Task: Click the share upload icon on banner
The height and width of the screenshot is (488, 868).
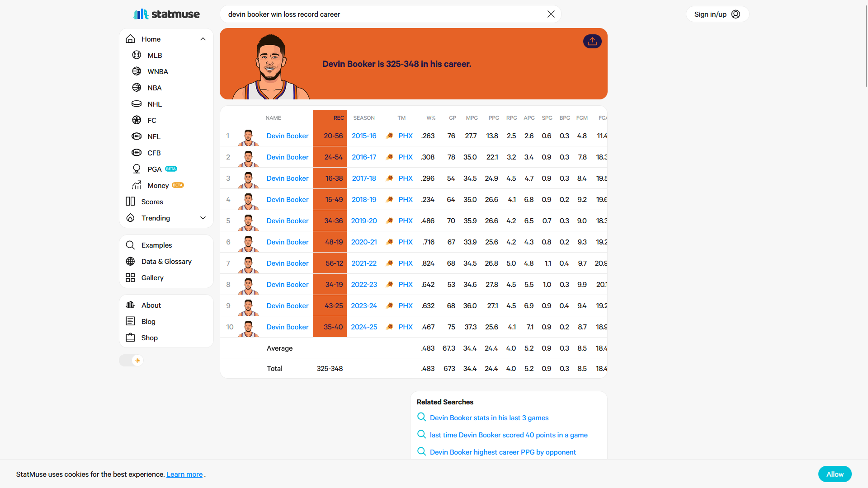Action: [x=592, y=41]
